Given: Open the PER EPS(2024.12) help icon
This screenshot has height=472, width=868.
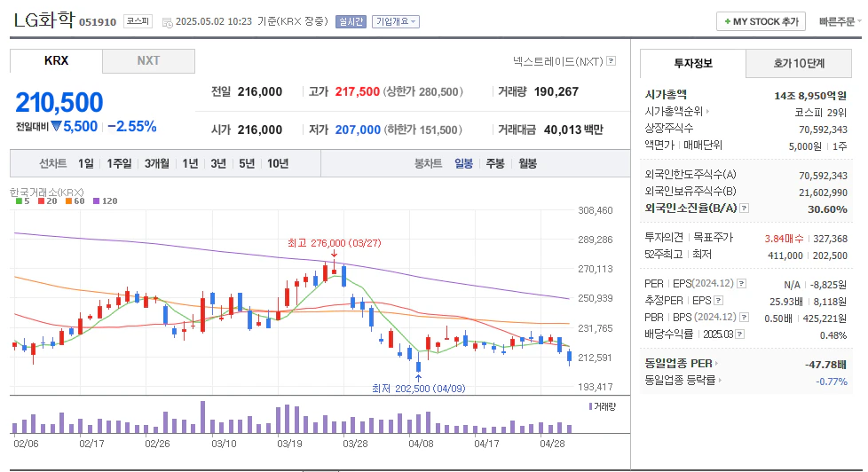Looking at the screenshot, I should (x=741, y=283).
